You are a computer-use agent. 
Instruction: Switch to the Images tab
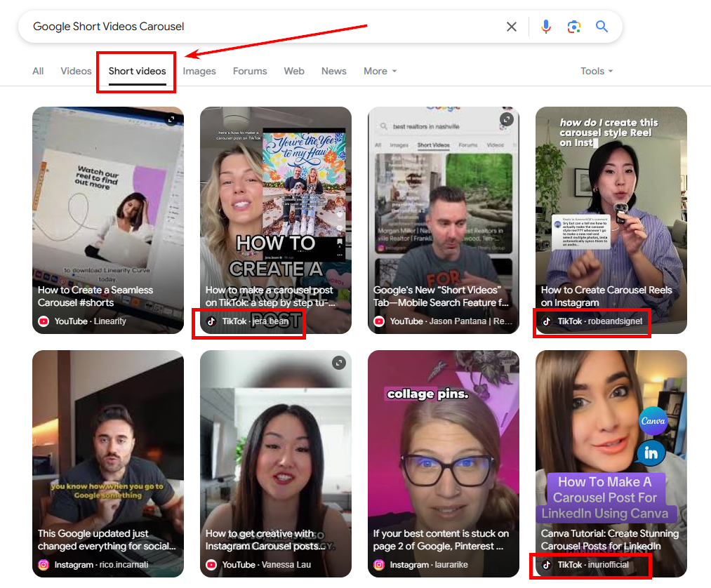coord(199,71)
